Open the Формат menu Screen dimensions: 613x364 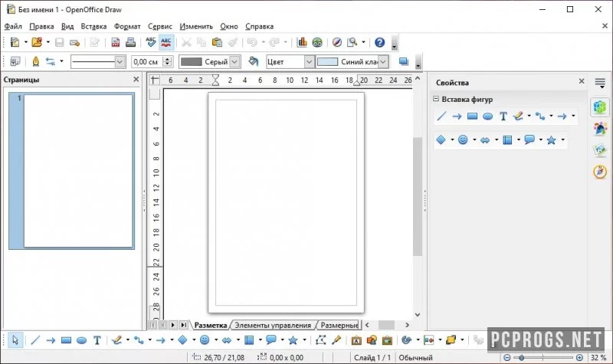127,26
